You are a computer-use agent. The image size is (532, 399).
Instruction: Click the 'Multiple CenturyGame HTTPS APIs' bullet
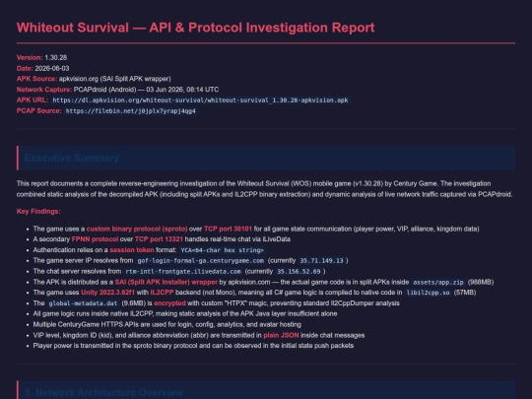pyautogui.click(x=166, y=325)
